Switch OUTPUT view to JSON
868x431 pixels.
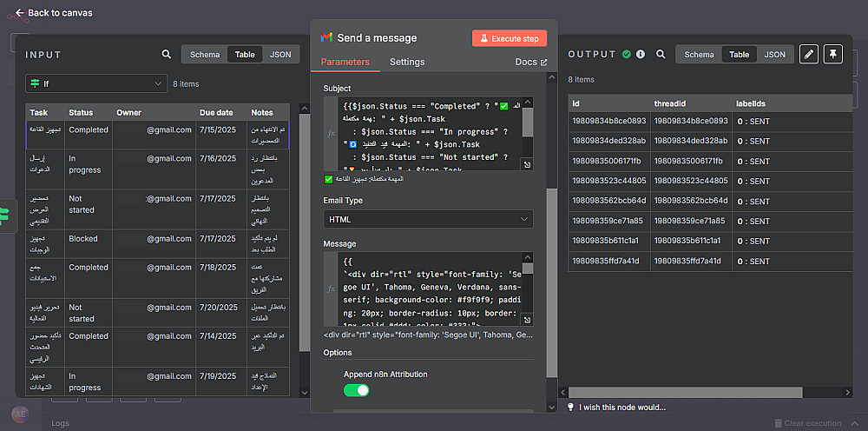tap(774, 55)
